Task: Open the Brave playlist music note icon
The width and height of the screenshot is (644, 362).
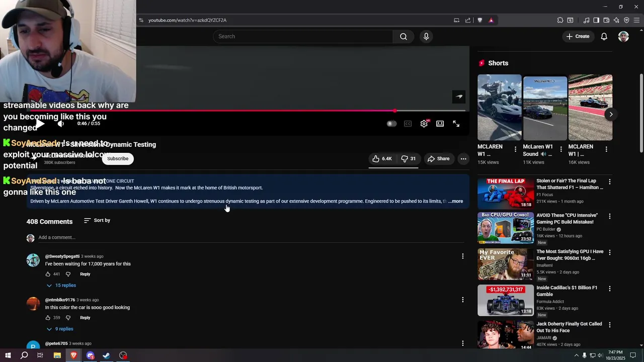Action: tap(586, 20)
